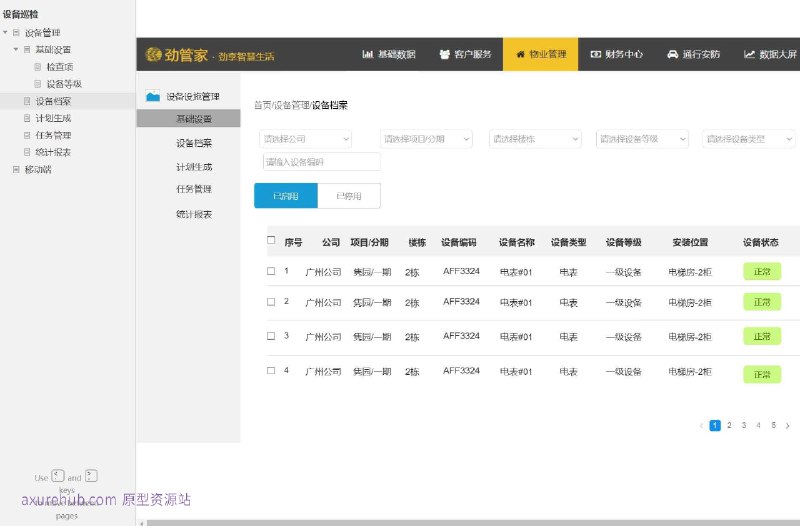The width and height of the screenshot is (800, 526).
Task: Select 计划生成 in the side menu
Action: 194,167
